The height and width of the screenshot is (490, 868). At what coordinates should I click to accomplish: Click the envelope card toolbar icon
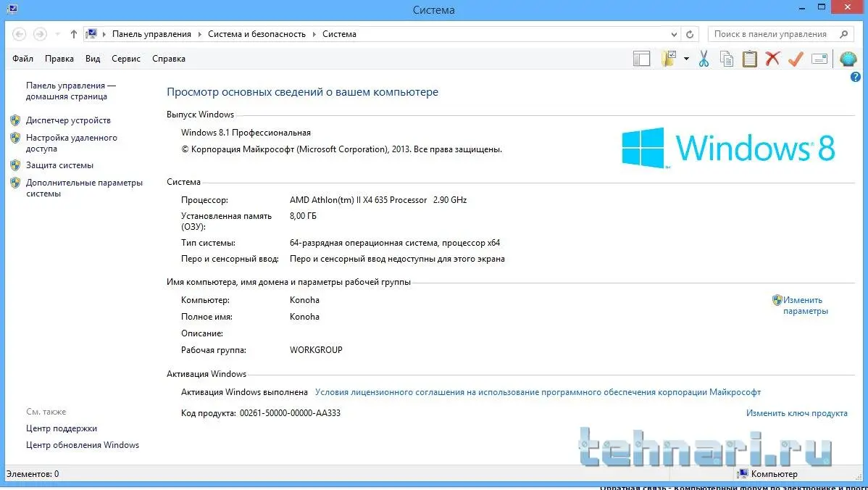click(x=819, y=59)
